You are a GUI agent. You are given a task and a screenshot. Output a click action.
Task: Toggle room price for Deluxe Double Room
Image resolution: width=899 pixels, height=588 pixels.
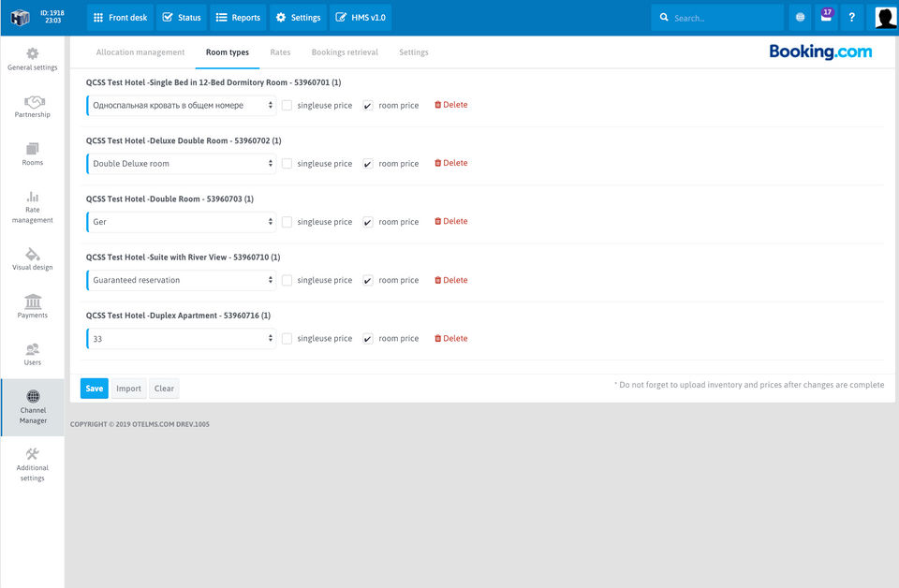coord(368,164)
